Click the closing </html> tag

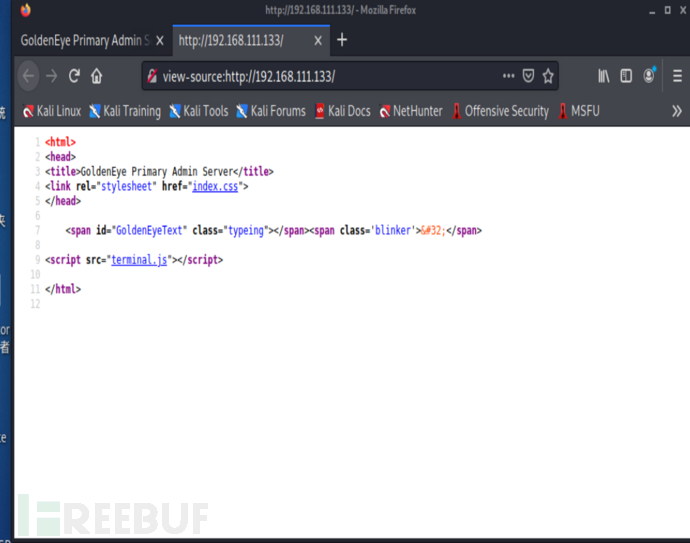(63, 289)
